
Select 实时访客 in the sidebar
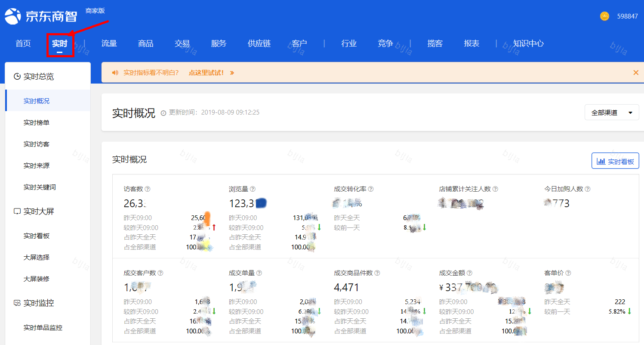[x=37, y=144]
